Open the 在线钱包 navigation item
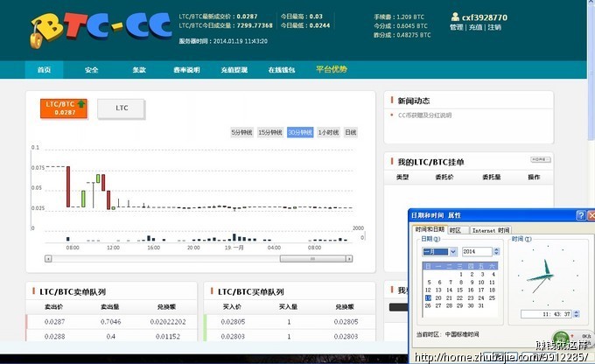Screen dimensions: 595x364 [282, 70]
